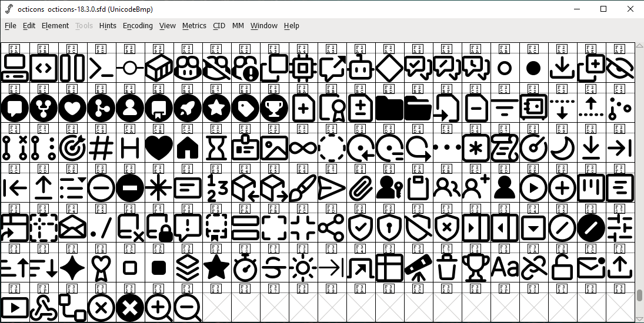Select the ID badge glyph
This screenshot has height=323, width=644.
coord(245,148)
